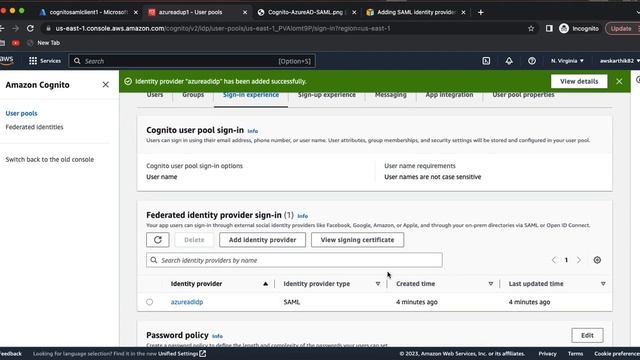This screenshot has width=640, height=360.
Task: Sort by Last updated time column
Action: pos(603,284)
